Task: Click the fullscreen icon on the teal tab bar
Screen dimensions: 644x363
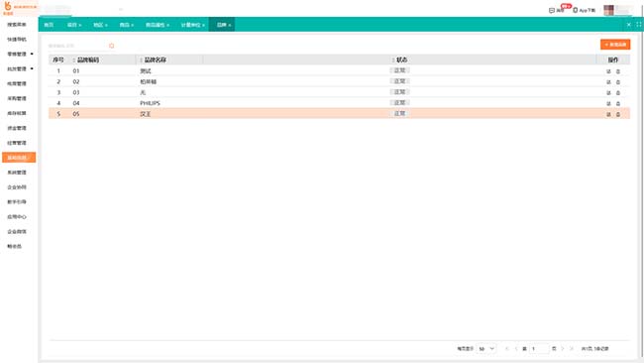Action: tap(639, 25)
